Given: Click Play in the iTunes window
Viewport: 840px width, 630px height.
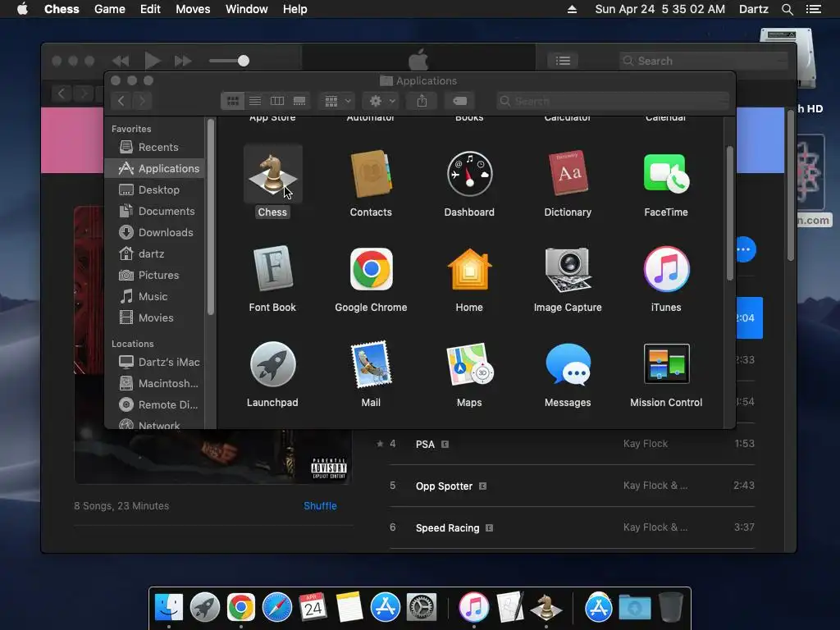Looking at the screenshot, I should point(153,61).
